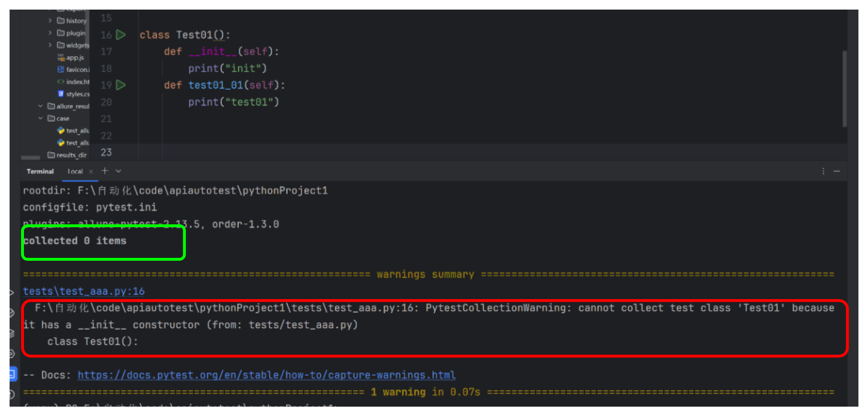Click 'order-1.3.0' in the plugins line
Screen dimensions: 868x417
coord(245,224)
